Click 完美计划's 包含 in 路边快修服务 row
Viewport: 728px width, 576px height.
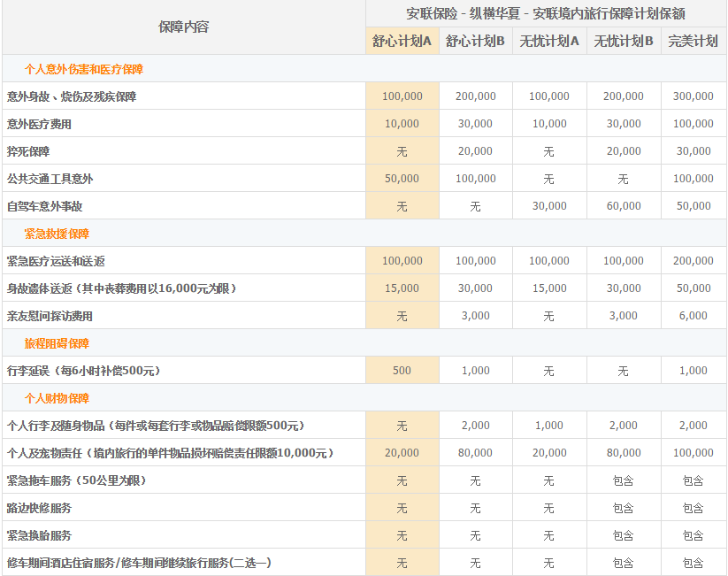click(x=694, y=508)
